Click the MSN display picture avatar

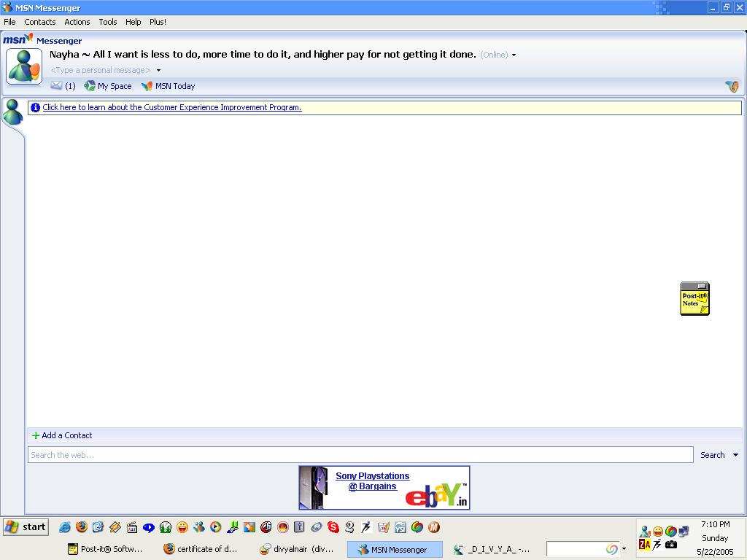coord(24,66)
